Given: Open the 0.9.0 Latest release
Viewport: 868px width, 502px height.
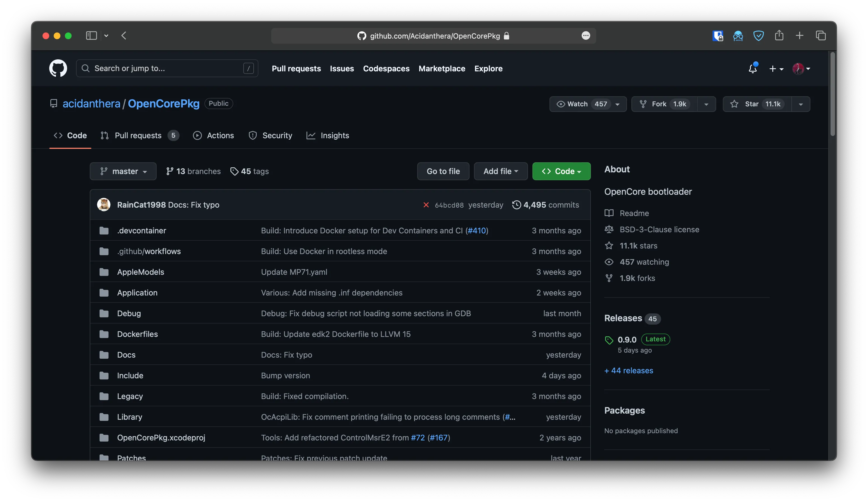Looking at the screenshot, I should coord(637,340).
